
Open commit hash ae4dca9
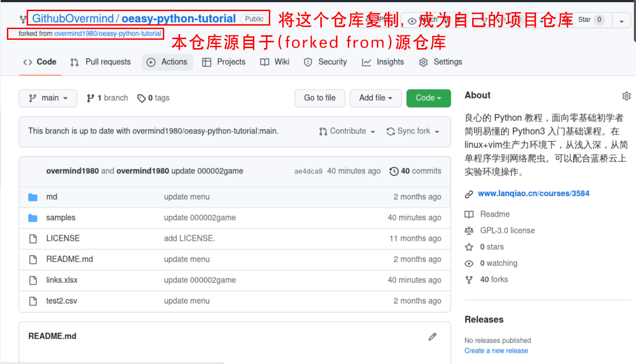pyautogui.click(x=308, y=171)
